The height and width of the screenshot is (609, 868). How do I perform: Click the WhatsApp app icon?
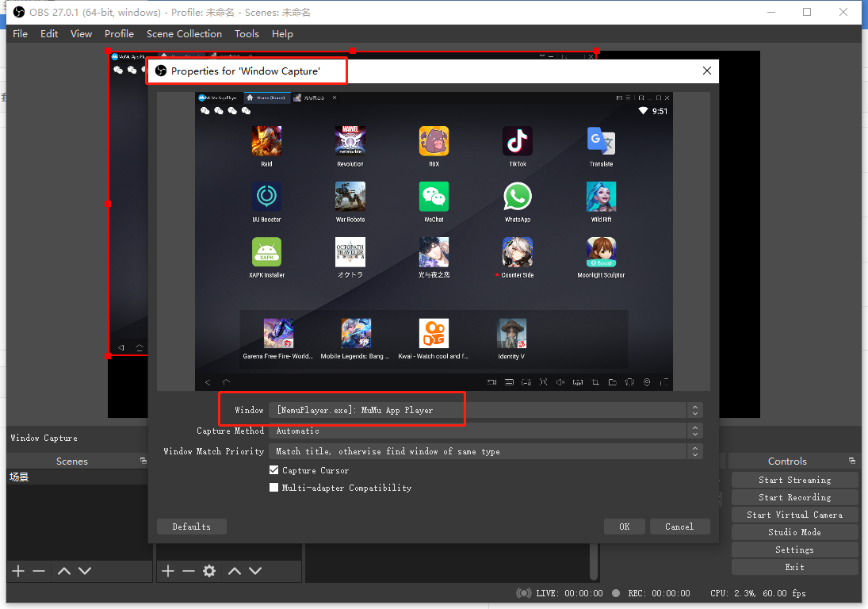pos(518,197)
